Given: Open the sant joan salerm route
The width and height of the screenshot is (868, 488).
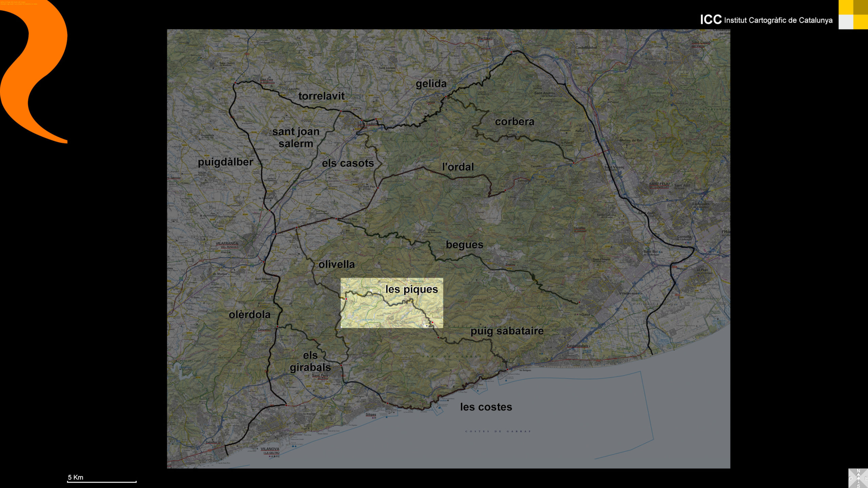Looking at the screenshot, I should [296, 138].
